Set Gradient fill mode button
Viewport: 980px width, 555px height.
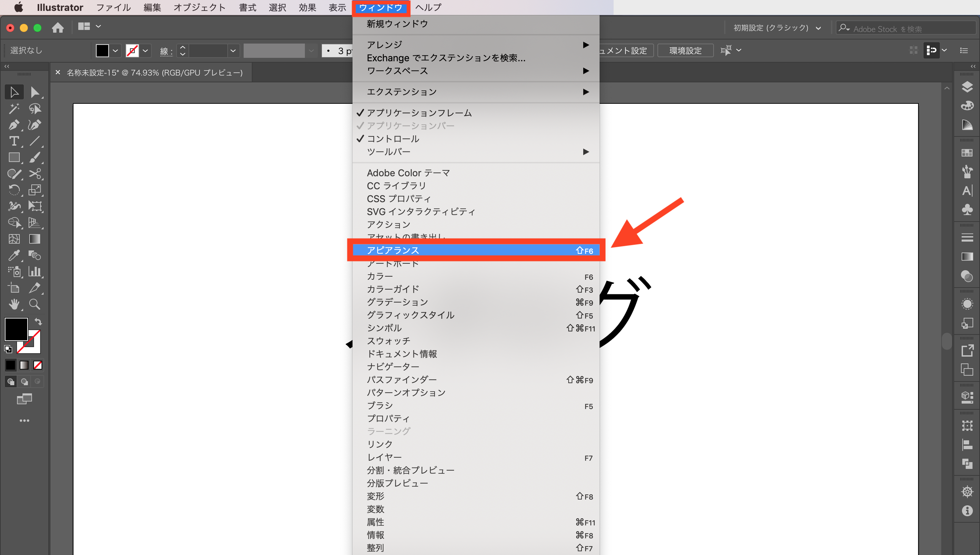coord(24,365)
